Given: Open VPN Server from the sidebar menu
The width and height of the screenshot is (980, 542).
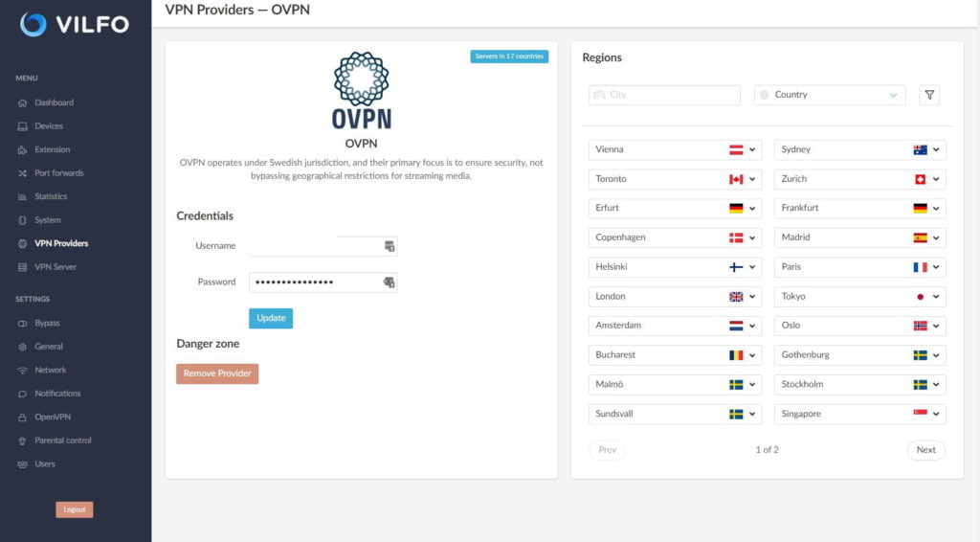Looking at the screenshot, I should 56,267.
